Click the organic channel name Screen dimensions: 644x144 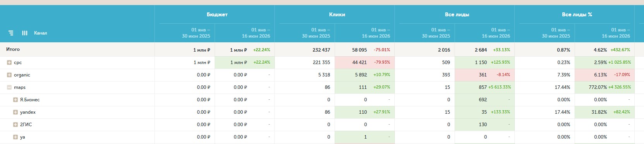[x=22, y=75]
